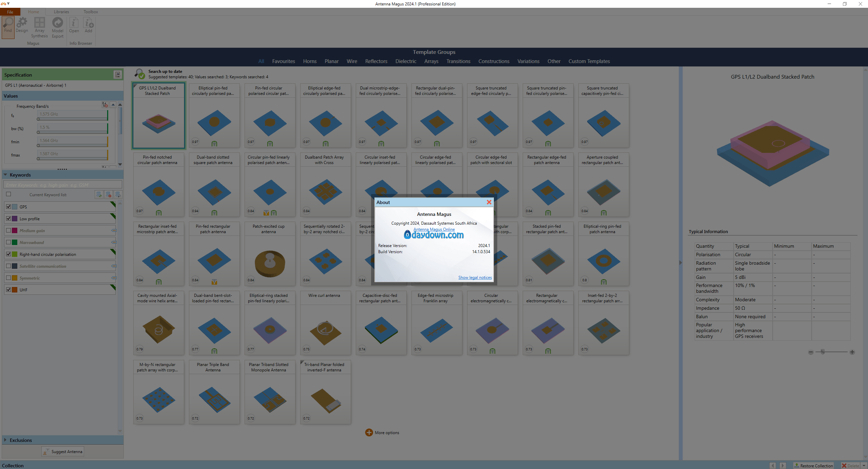Screen dimensions: 868x469
Task: Click the tag icon on Symmetric row
Action: point(114,278)
